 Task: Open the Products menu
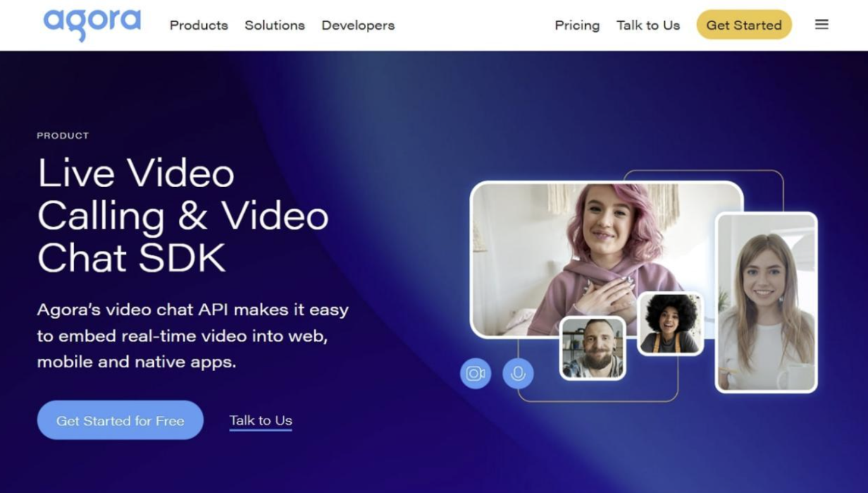pyautogui.click(x=199, y=25)
